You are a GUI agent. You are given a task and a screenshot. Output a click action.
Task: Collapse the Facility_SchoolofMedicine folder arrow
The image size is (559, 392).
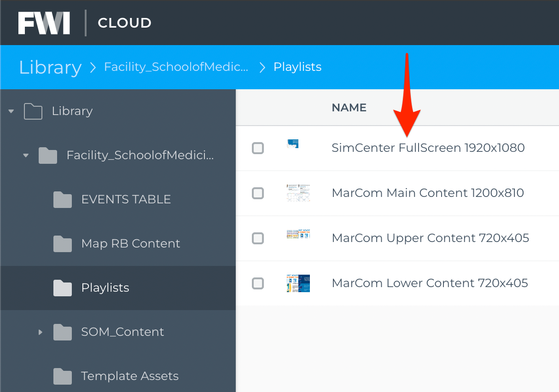pos(26,156)
